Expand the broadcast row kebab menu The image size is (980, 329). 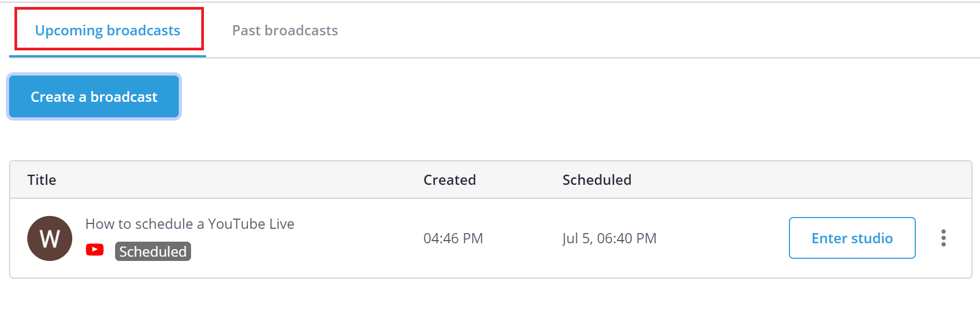tap(943, 238)
